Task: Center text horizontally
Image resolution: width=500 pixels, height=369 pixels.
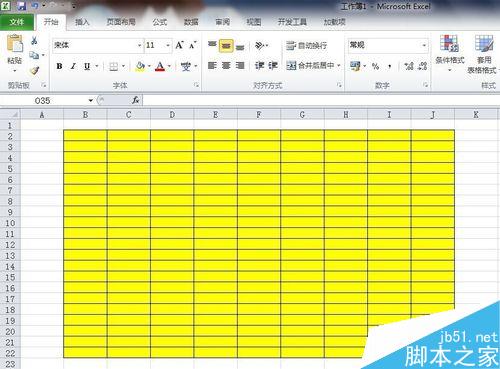Action: click(226, 66)
